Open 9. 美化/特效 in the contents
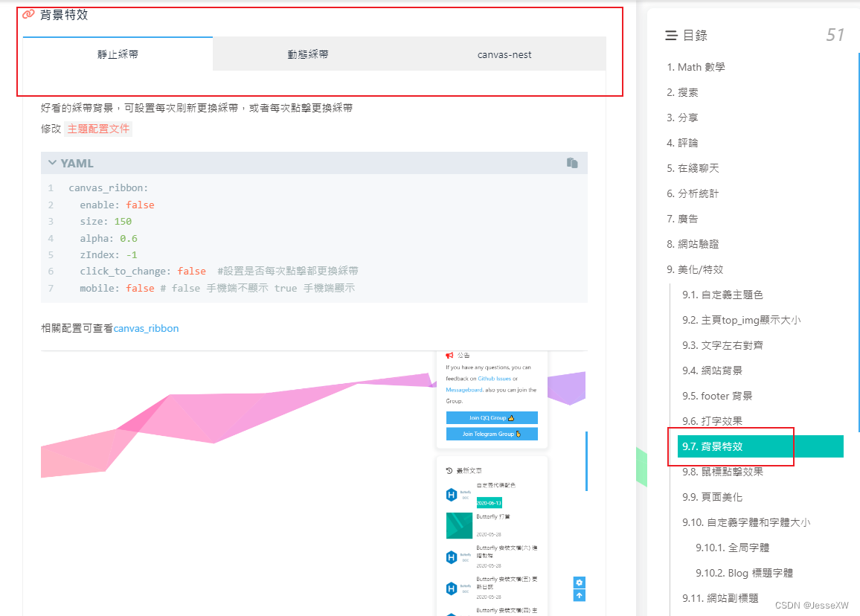This screenshot has width=860, height=616. click(x=695, y=269)
